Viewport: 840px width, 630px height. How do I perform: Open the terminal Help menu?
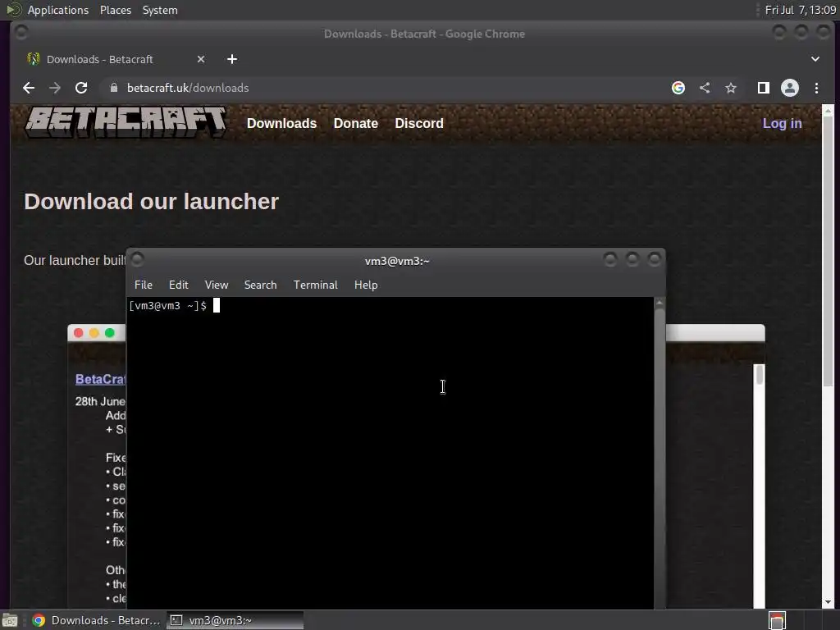coord(366,285)
